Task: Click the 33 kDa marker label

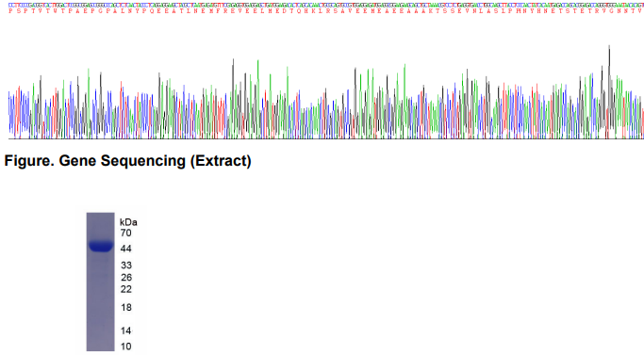Action: click(x=126, y=266)
